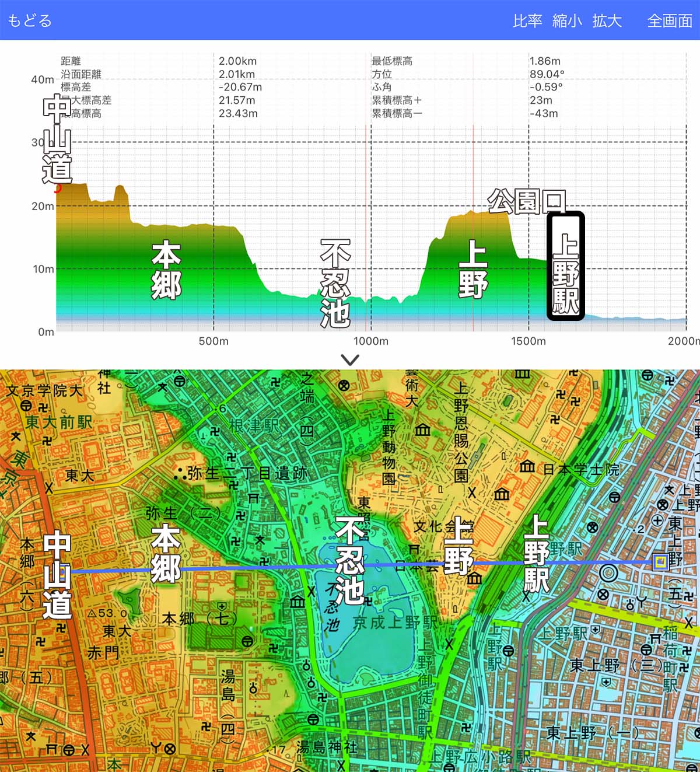Viewport: 700px width, 772px height.
Task: Tap the 根津駅 station label on the map
Action: pyautogui.click(x=254, y=427)
